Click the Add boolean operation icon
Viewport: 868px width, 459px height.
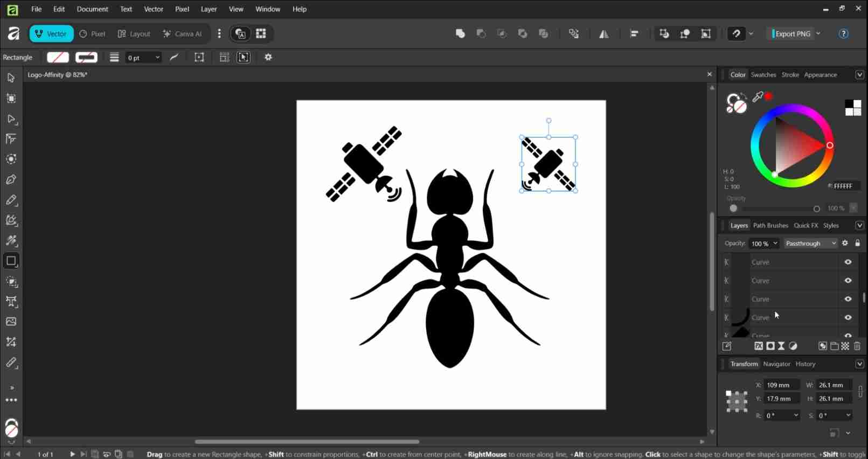coord(460,33)
